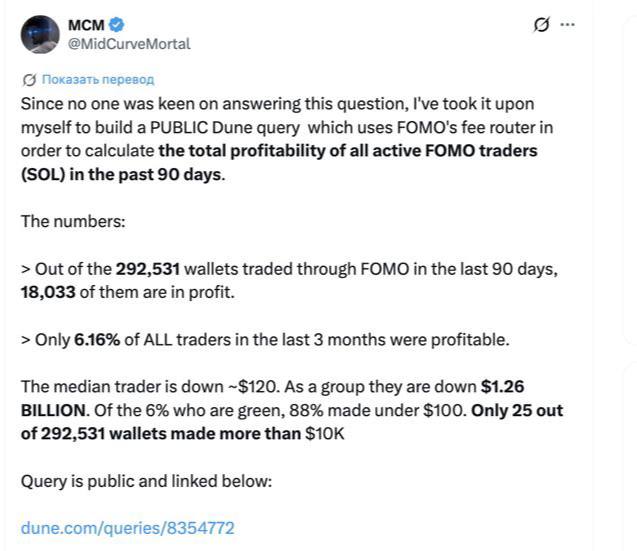Click 'The numbers:' line
The image size is (637, 551).
[x=73, y=221]
